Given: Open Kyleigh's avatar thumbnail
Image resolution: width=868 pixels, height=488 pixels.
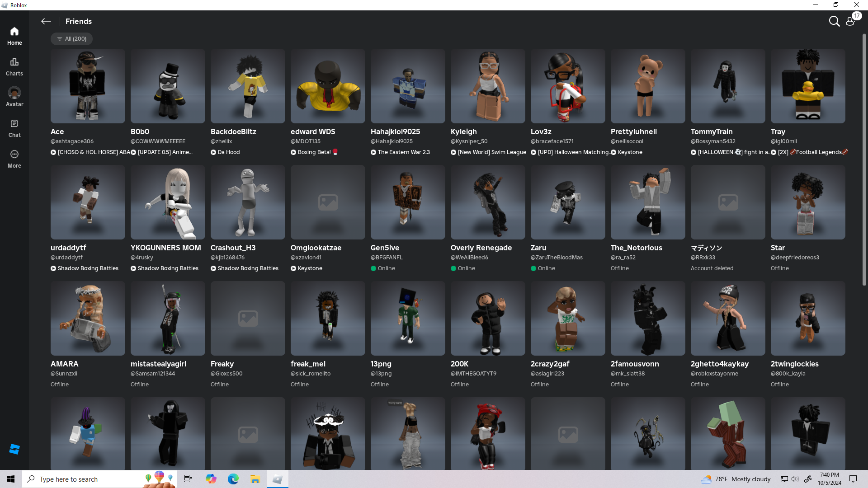Looking at the screenshot, I should pyautogui.click(x=487, y=86).
